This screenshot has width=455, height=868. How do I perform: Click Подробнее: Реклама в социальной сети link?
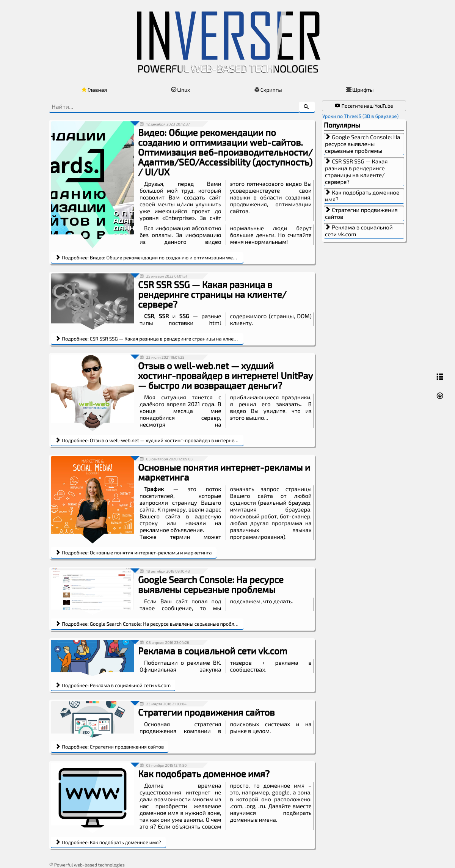click(x=113, y=686)
